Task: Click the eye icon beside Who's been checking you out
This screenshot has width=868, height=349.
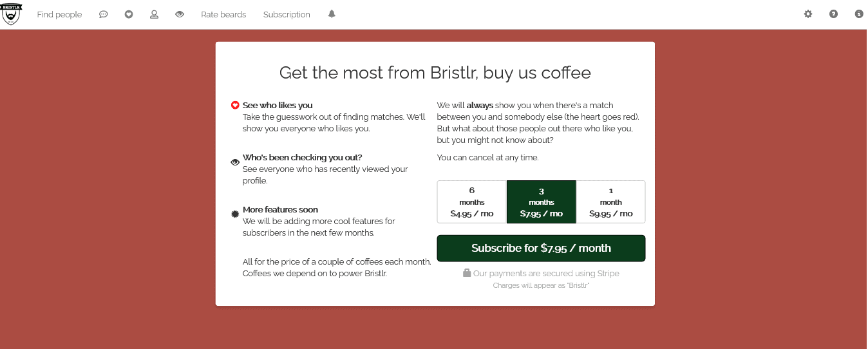Action: click(x=235, y=162)
